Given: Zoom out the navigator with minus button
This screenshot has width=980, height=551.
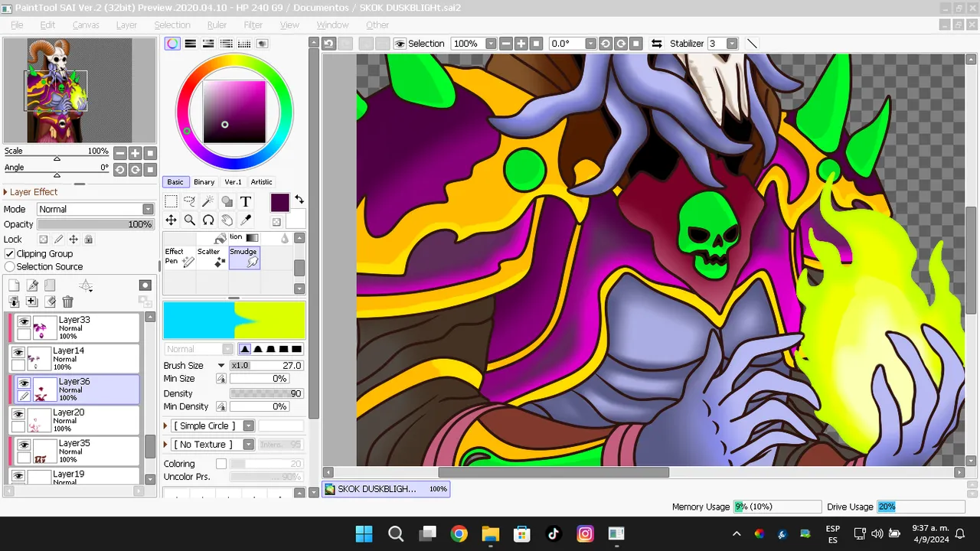Looking at the screenshot, I should [120, 153].
